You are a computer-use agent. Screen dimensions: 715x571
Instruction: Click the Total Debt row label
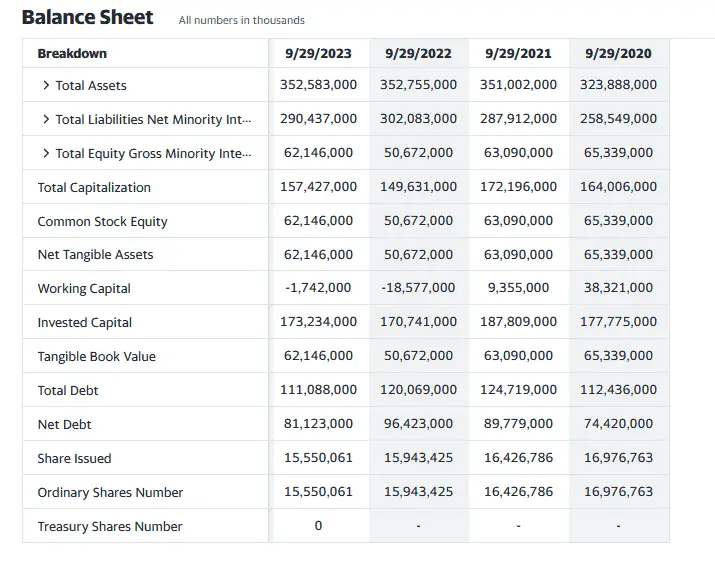pyautogui.click(x=68, y=391)
